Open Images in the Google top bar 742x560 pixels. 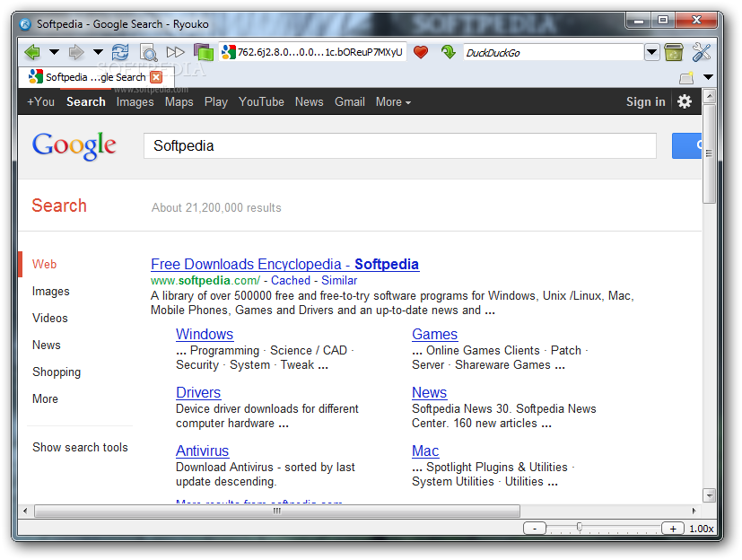[x=135, y=101]
